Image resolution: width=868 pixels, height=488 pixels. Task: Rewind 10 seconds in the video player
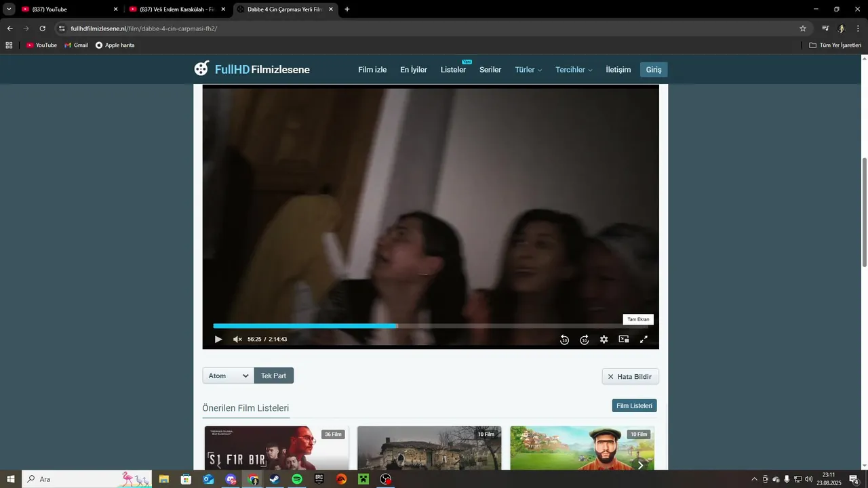tap(564, 340)
